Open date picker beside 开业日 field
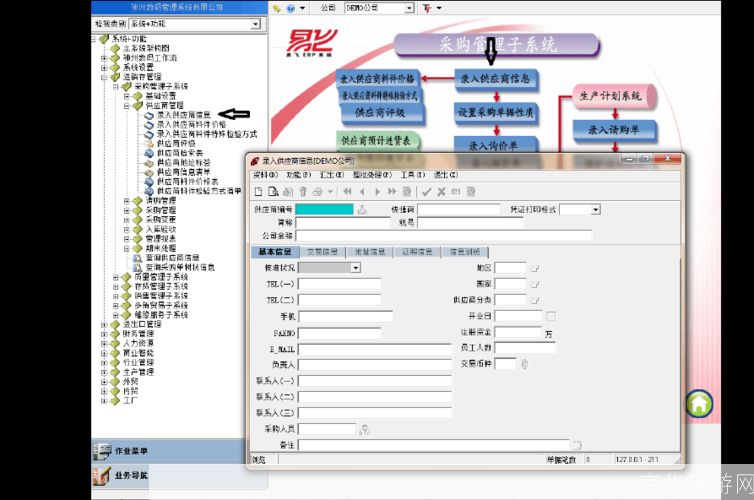The width and height of the screenshot is (754, 500). [551, 316]
